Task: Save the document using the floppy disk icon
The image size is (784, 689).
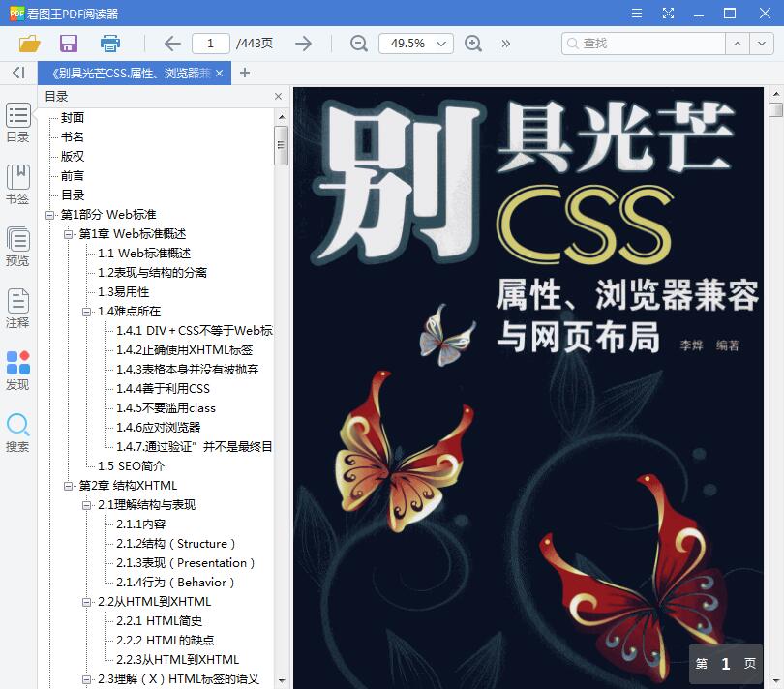Action: pyautogui.click(x=69, y=44)
